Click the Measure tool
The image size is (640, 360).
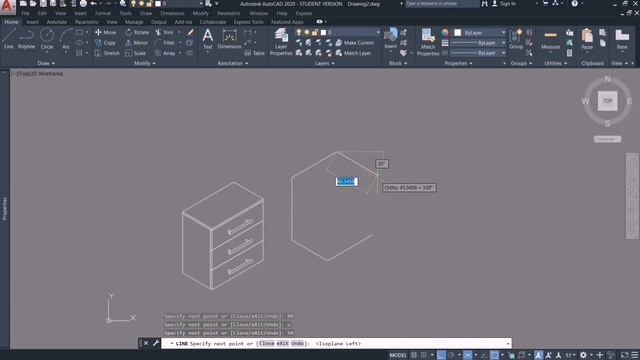coord(550,39)
